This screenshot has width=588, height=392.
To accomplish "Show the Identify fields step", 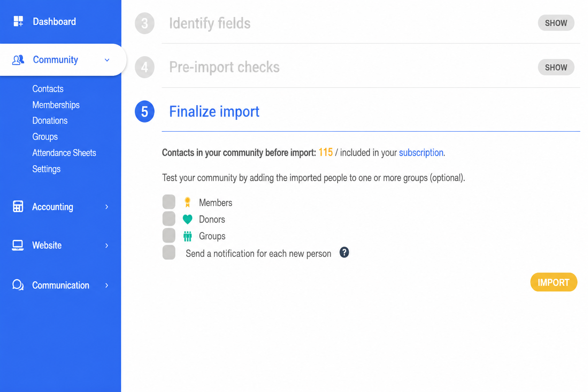I will click(x=556, y=23).
